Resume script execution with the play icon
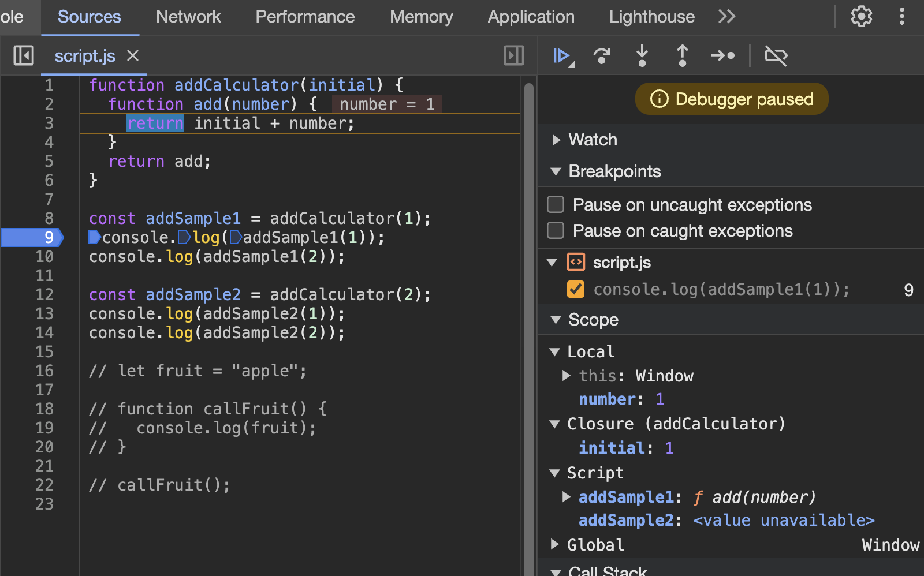Image resolution: width=924 pixels, height=576 pixels. coord(561,56)
